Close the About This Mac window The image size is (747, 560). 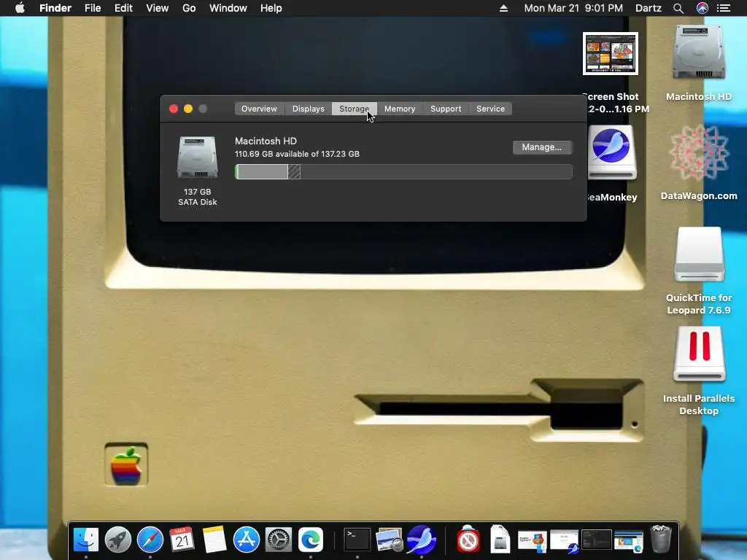[174, 109]
